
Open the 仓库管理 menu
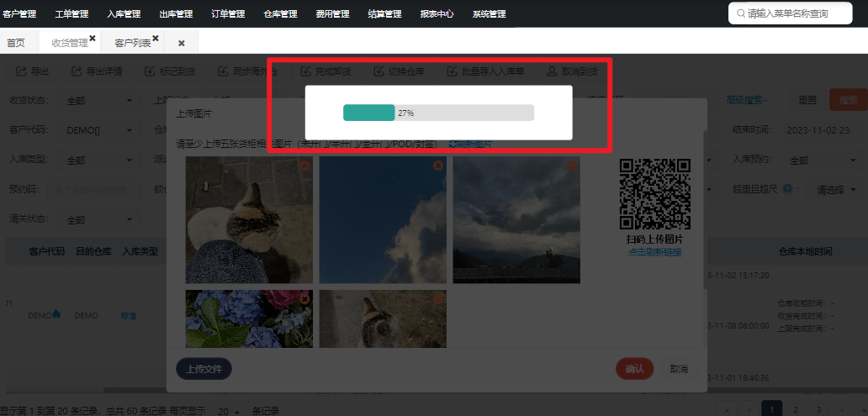[281, 13]
